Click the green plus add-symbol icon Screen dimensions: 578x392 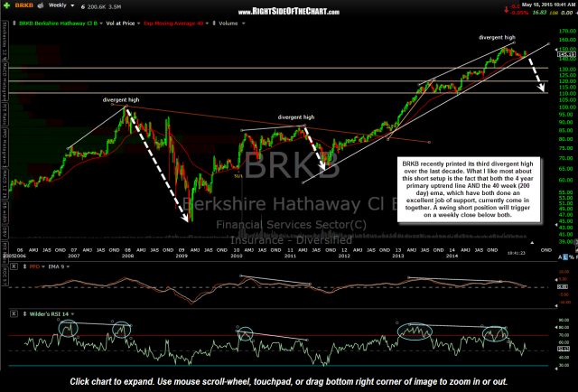pyautogui.click(x=6, y=5)
